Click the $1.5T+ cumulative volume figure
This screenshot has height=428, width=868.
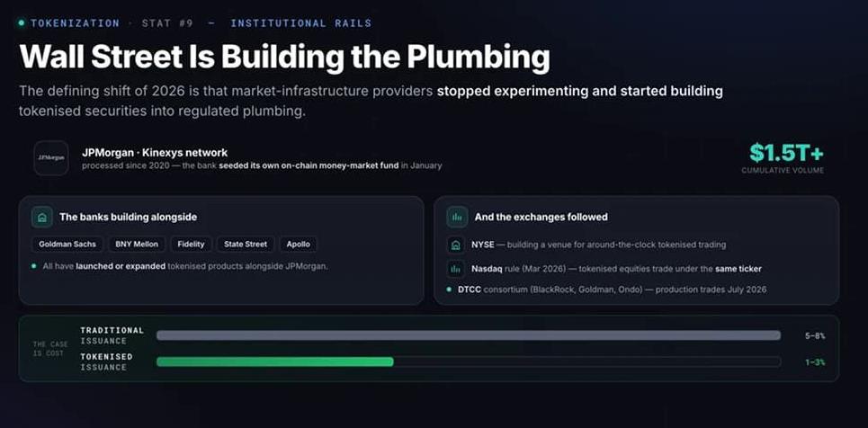pyautogui.click(x=786, y=153)
